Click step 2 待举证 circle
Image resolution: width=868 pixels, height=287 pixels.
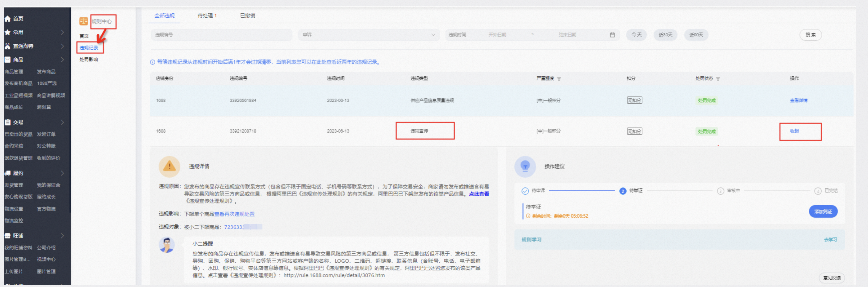pos(623,191)
